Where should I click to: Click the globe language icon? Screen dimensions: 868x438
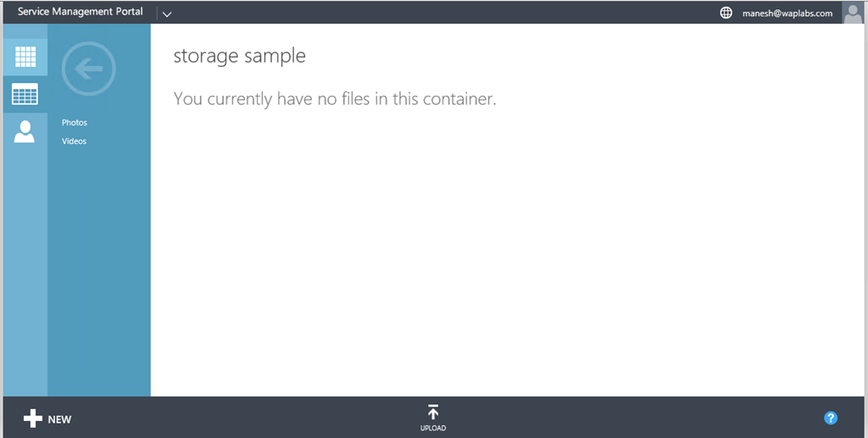[x=726, y=13]
